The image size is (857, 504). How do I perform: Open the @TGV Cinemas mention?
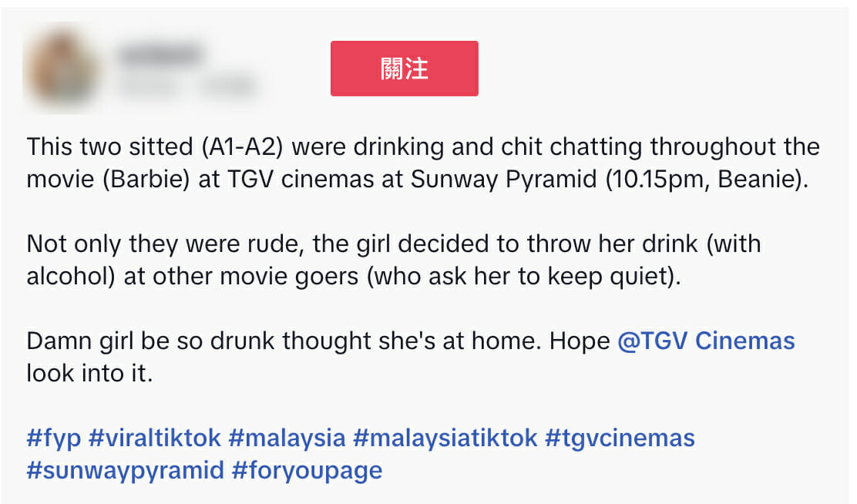706,341
